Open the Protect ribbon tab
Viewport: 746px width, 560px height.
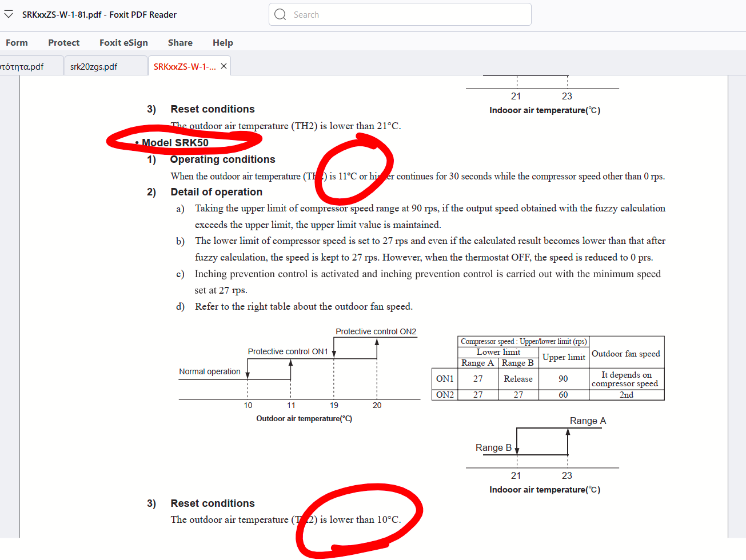pyautogui.click(x=63, y=42)
